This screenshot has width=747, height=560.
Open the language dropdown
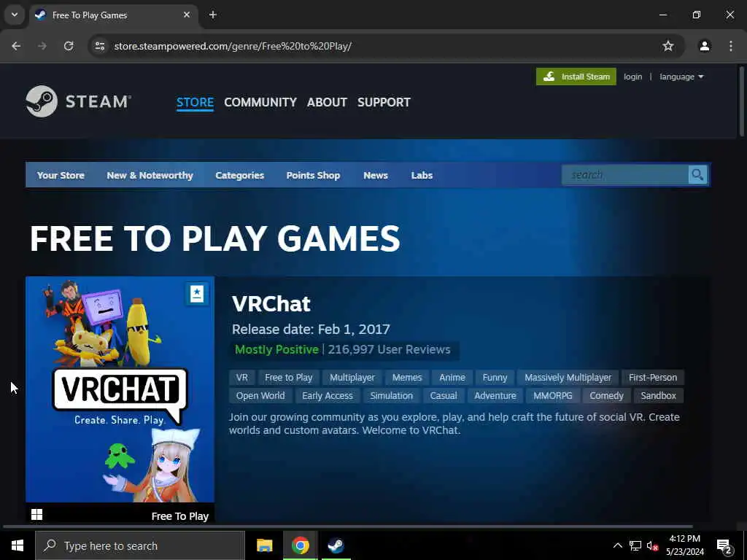click(681, 77)
